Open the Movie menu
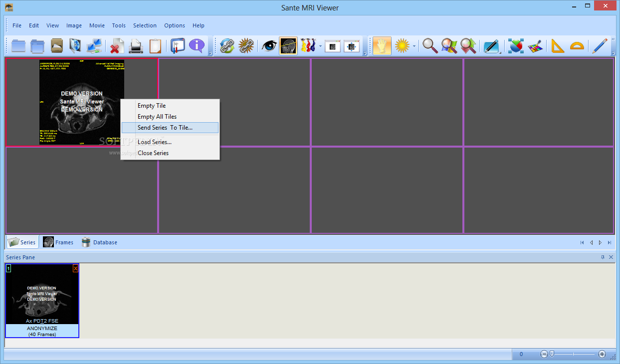This screenshot has width=620, height=364. [x=97, y=25]
